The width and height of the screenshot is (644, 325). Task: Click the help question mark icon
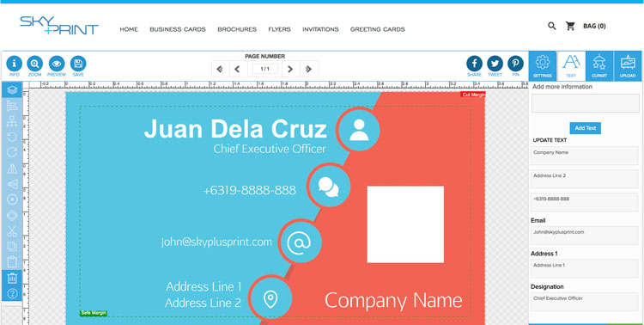tap(12, 293)
